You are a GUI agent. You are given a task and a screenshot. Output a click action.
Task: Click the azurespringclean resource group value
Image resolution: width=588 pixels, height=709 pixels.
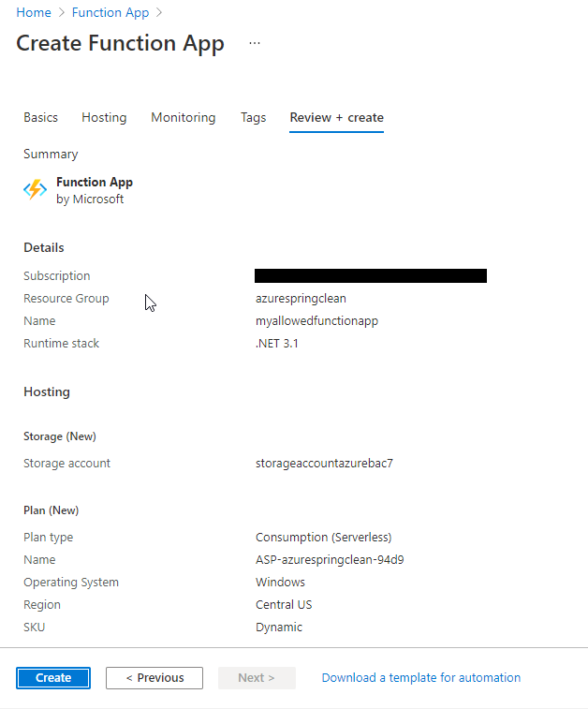coord(300,299)
